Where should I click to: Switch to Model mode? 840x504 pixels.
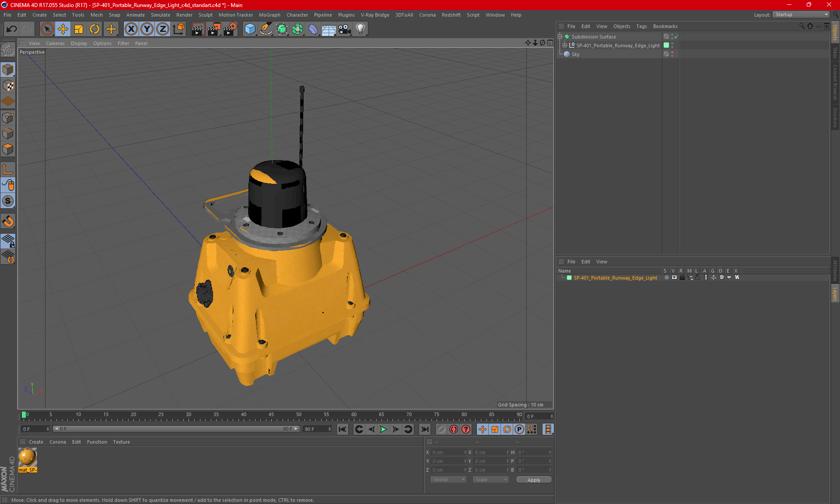8,70
